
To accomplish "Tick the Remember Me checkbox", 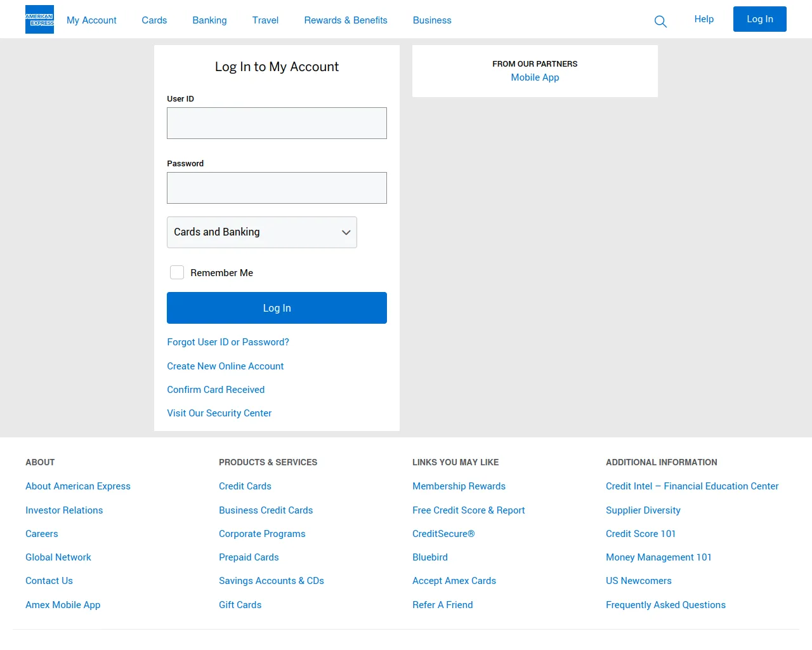I will [177, 272].
